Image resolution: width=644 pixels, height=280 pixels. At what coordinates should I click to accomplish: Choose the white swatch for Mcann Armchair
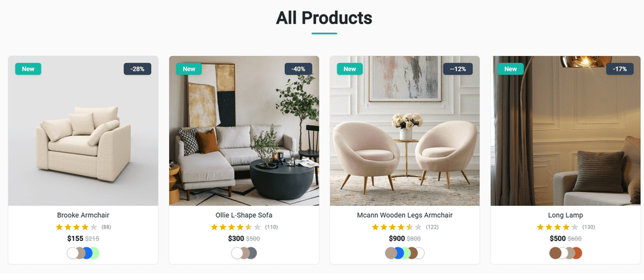click(419, 254)
